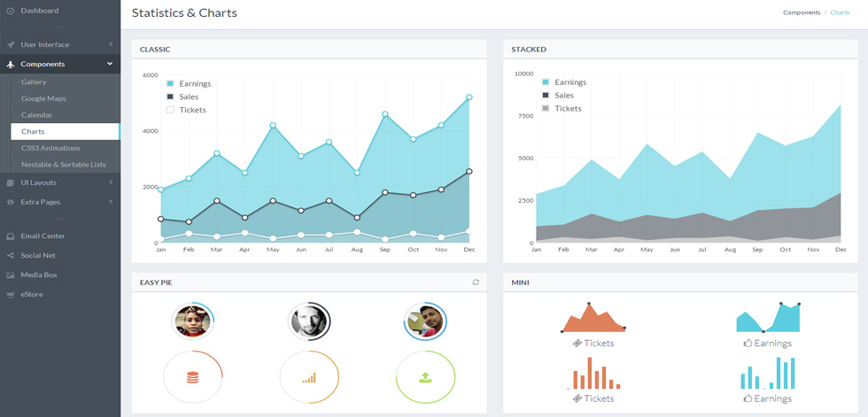
Task: Click the yellow signal bars pie icon
Action: (309, 378)
